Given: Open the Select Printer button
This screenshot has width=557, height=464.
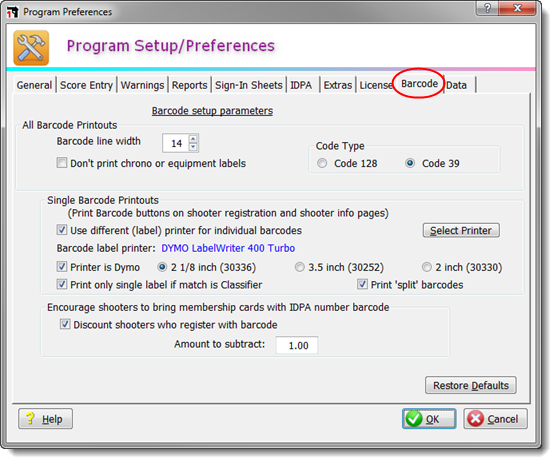Looking at the screenshot, I should coord(461,230).
